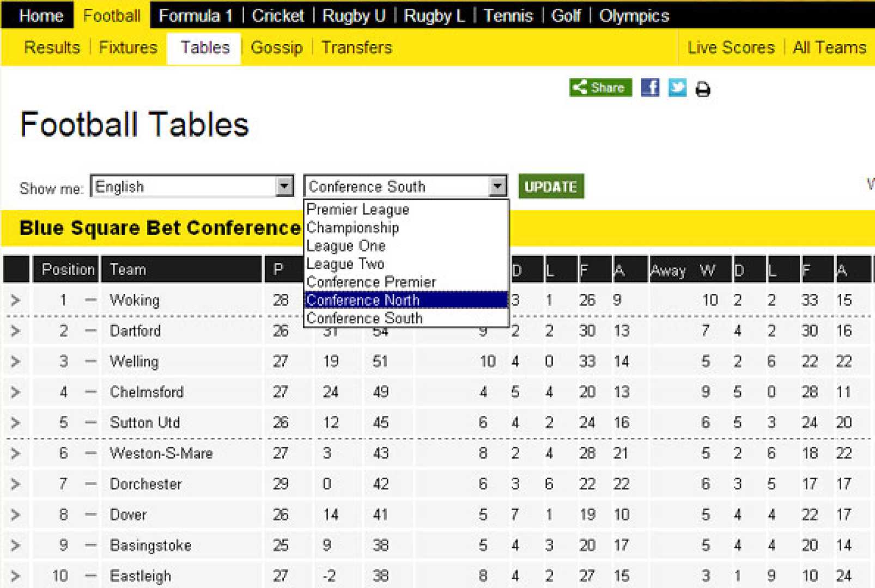Expand the Woking row arrow

pos(15,300)
